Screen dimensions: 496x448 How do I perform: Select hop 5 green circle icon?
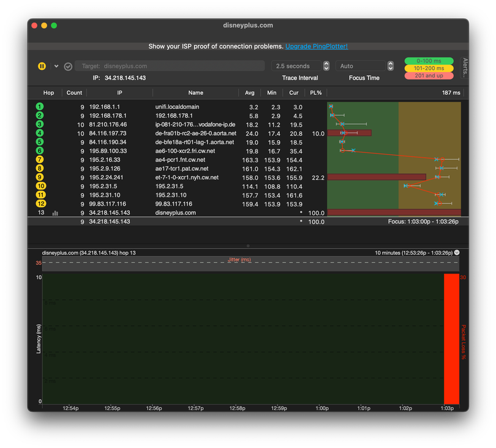tap(40, 142)
